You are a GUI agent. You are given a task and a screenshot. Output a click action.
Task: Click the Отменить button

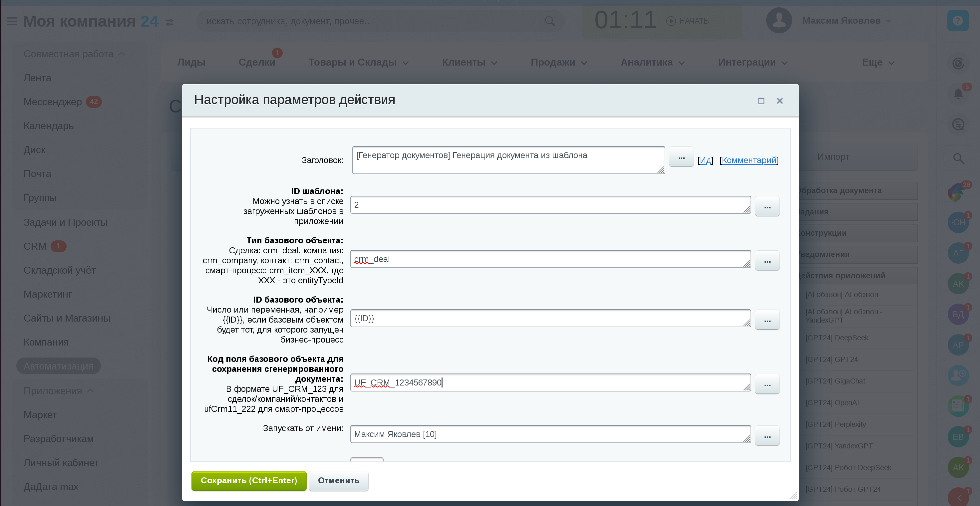[338, 480]
